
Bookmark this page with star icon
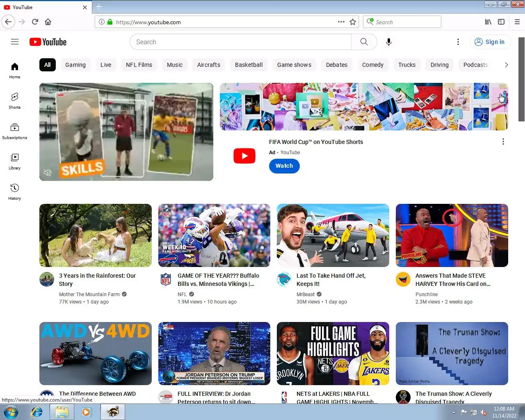click(x=353, y=22)
